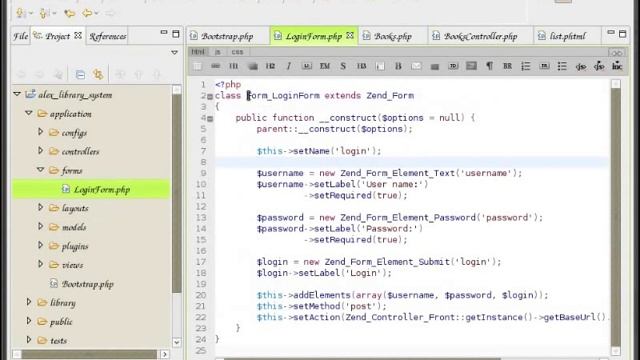Expand the library folder

click(x=29, y=302)
